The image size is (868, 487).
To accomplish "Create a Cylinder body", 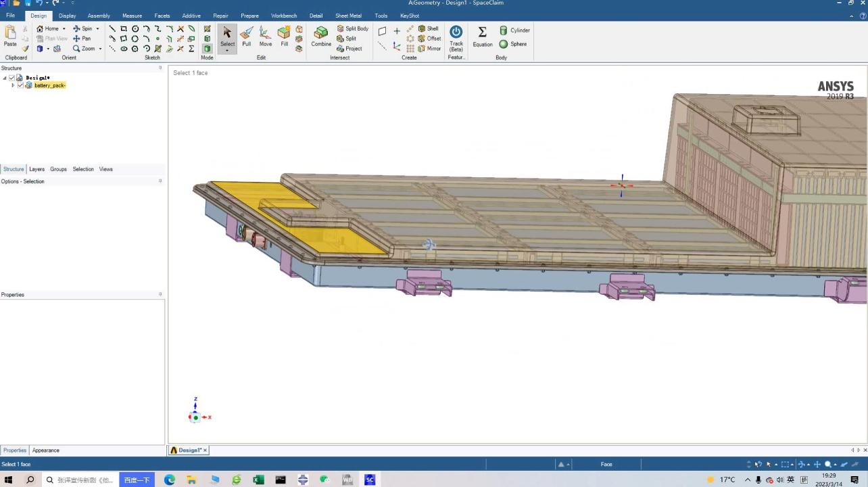I will click(514, 30).
